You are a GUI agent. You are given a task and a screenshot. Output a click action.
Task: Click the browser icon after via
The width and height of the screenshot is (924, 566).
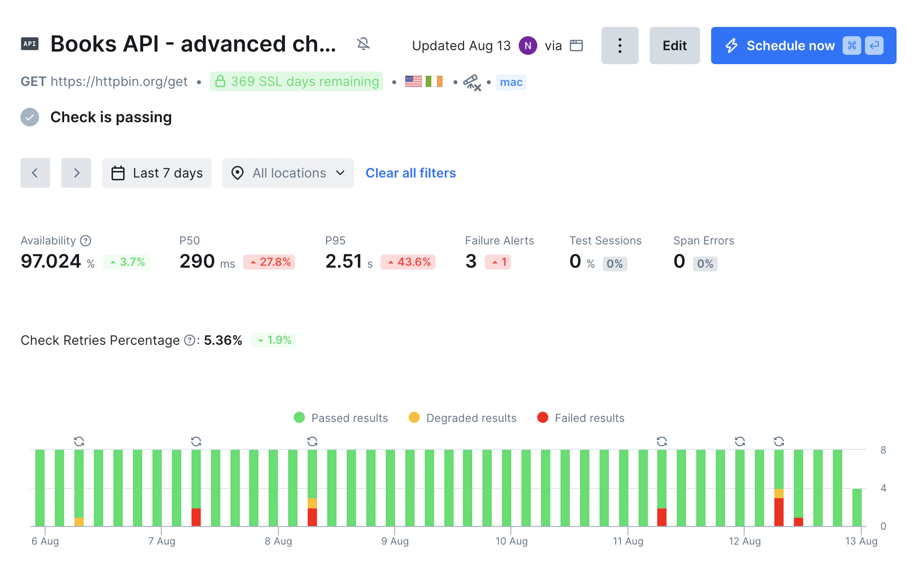(576, 45)
